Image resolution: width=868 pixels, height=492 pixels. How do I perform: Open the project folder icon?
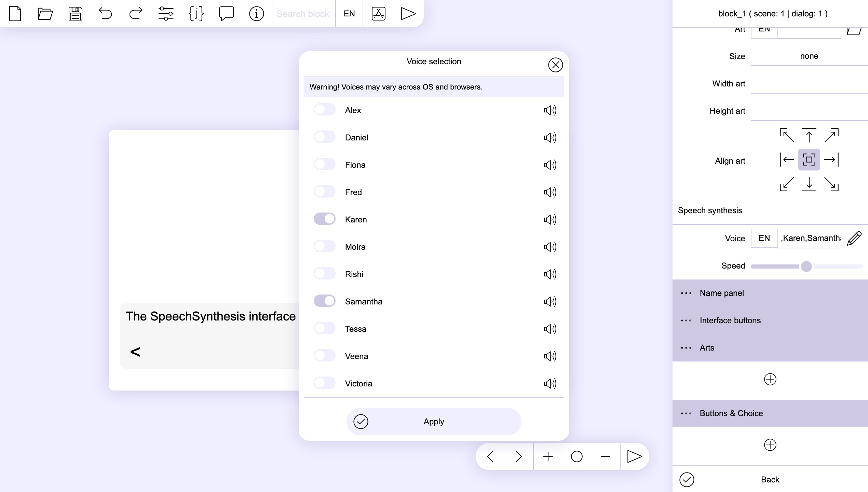click(45, 14)
